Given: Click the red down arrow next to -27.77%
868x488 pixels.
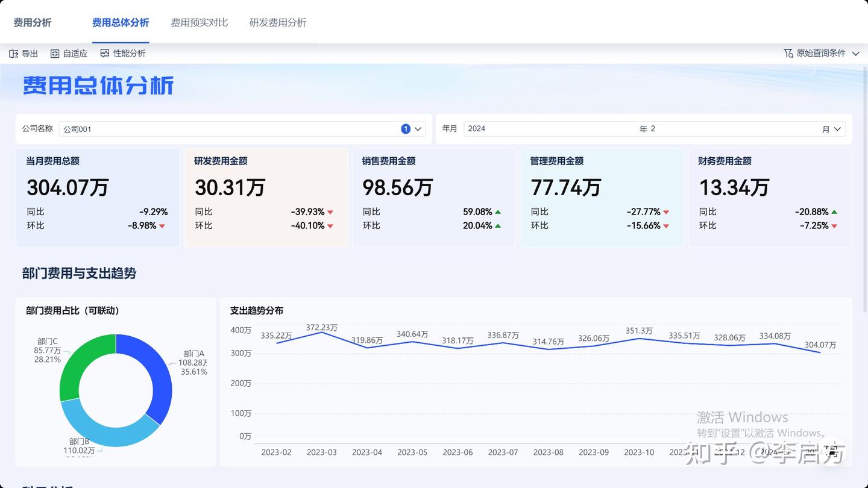Looking at the screenshot, I should coord(665,211).
